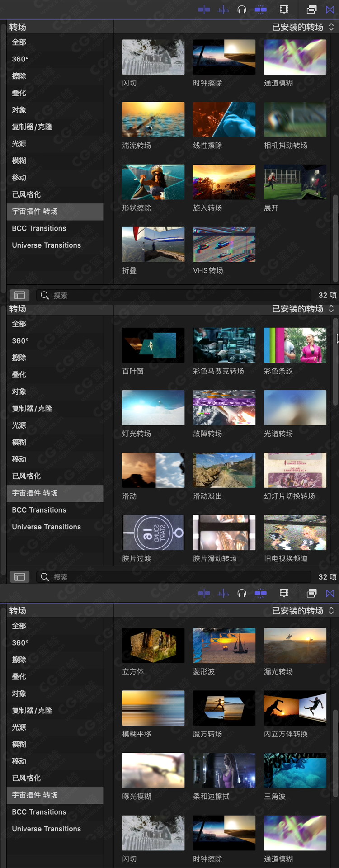The image size is (339, 868).
Task: Select the 曝光模糊 transition thumbnail
Action: 153,770
